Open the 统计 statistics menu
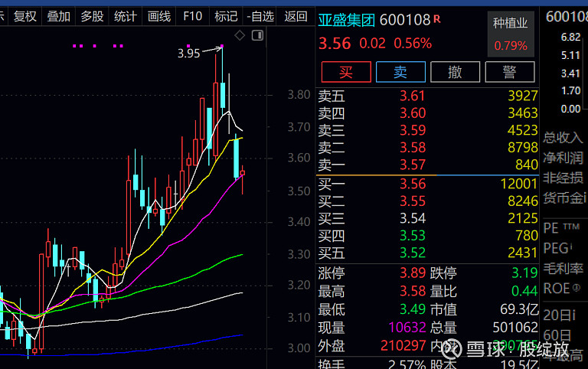Viewport: 588px width, 369px height. point(126,17)
